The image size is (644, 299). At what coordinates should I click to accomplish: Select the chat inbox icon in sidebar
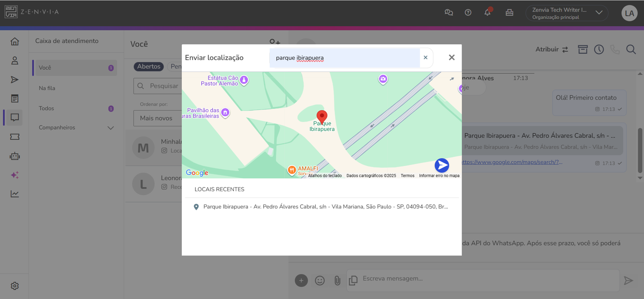click(x=15, y=118)
